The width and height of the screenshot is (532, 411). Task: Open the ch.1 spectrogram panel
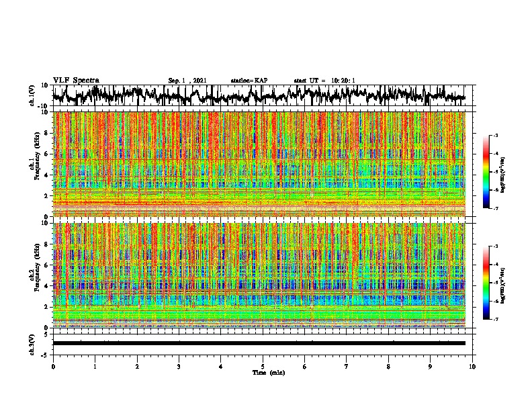tap(259, 164)
